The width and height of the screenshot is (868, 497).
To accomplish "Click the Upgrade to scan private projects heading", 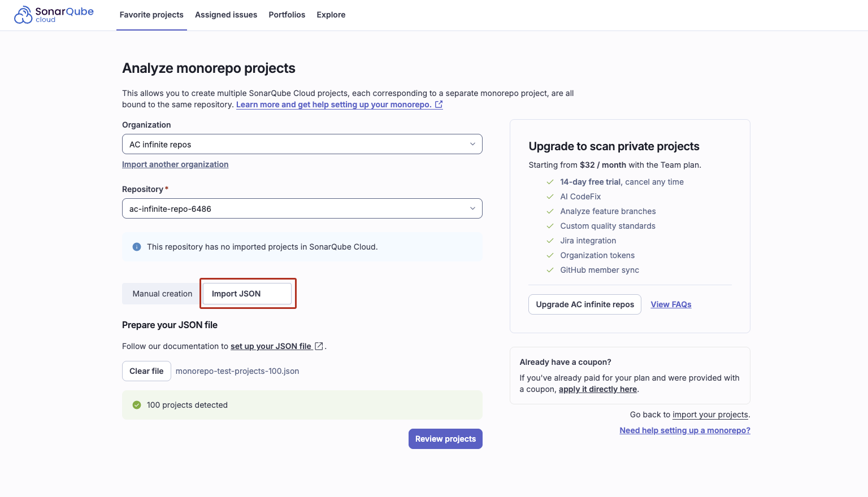I will pos(614,146).
